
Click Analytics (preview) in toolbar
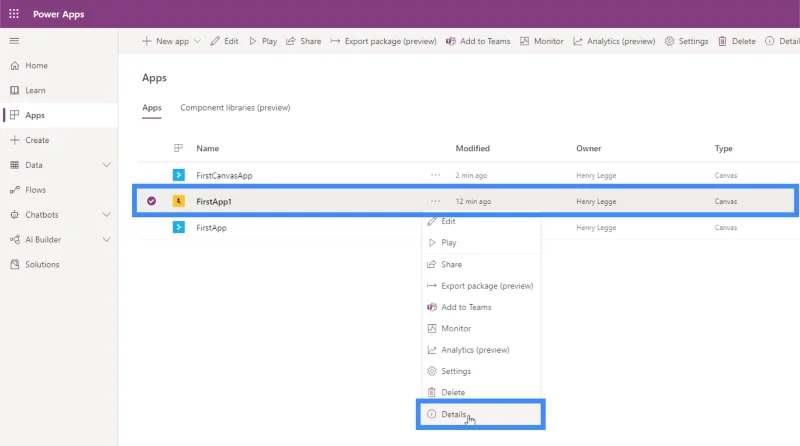(614, 41)
